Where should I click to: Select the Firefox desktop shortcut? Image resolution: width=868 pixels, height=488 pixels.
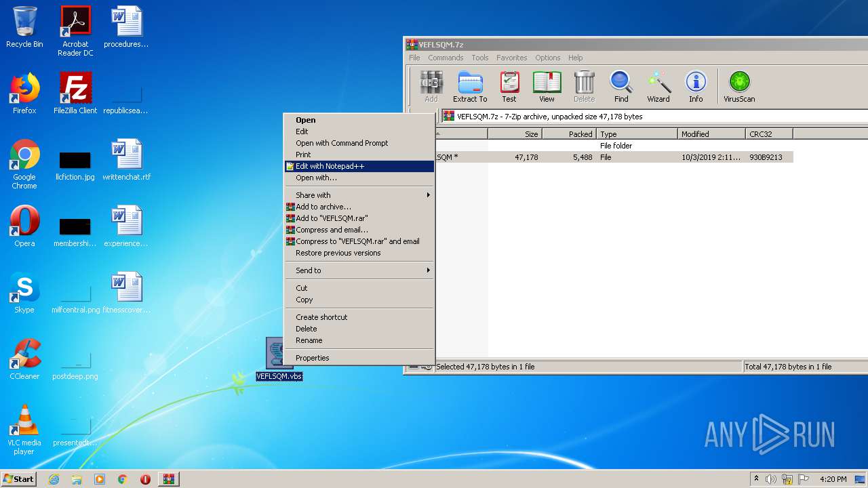point(24,94)
